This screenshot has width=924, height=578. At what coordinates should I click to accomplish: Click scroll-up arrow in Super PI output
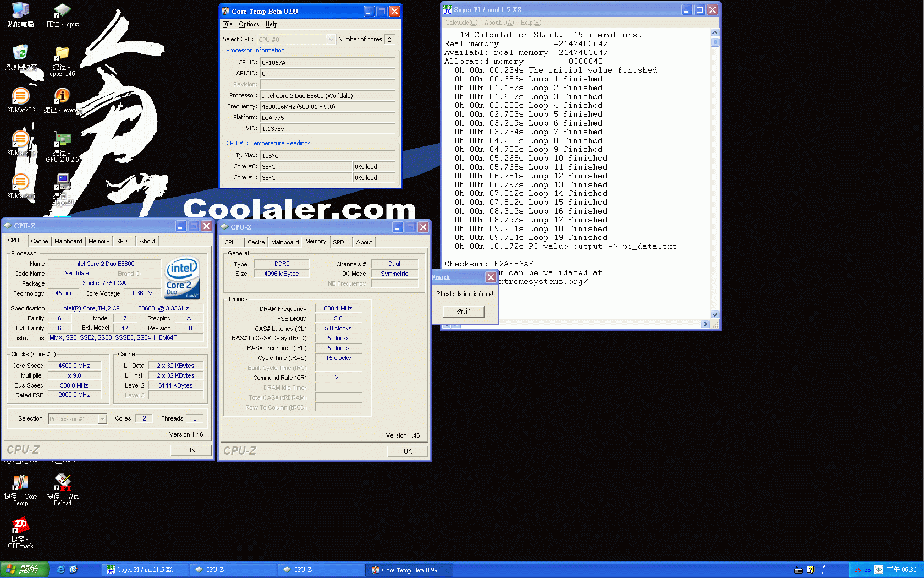point(714,33)
